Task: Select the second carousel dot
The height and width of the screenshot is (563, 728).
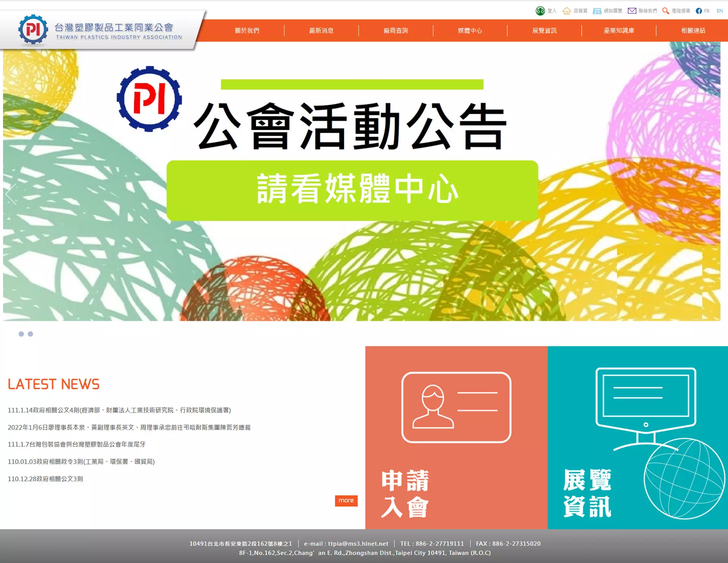Action: 30,334
